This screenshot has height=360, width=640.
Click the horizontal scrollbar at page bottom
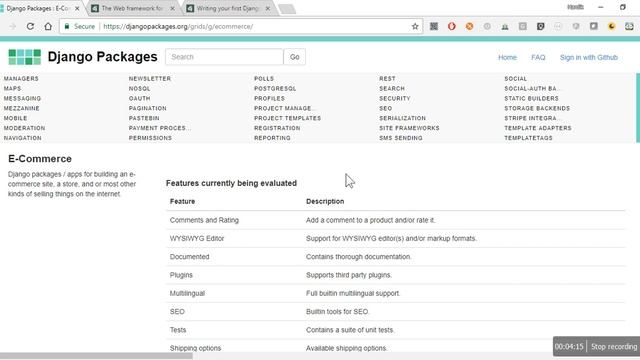(x=96, y=356)
